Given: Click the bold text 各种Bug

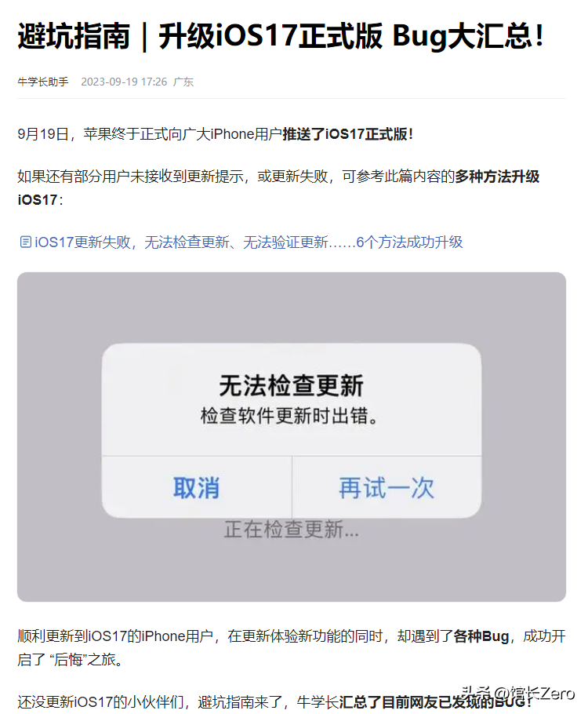Looking at the screenshot, I should 481,636.
